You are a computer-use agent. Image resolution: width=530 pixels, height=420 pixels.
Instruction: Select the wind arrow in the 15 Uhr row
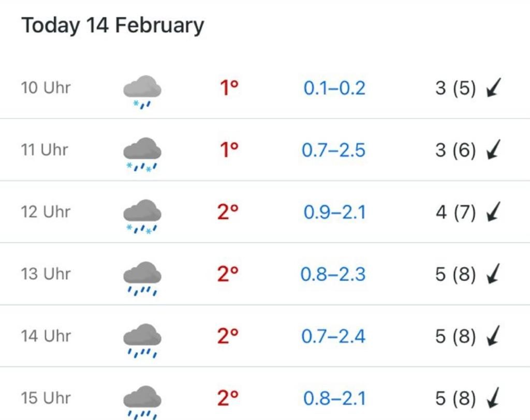click(493, 398)
